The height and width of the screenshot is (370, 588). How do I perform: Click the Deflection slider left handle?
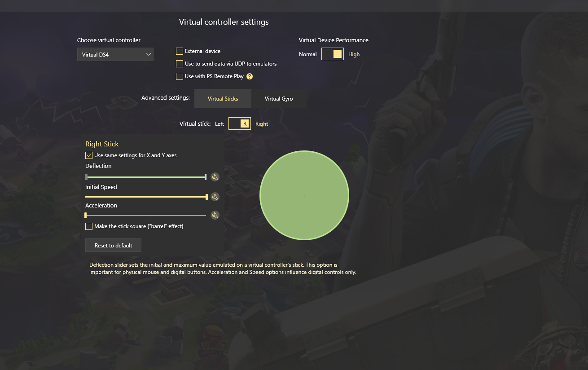click(x=87, y=177)
